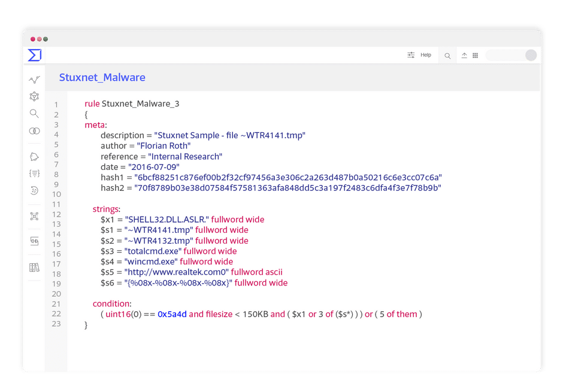The image size is (575, 392).
Task: Open the dotted square nodes icon
Action: [x=34, y=216]
